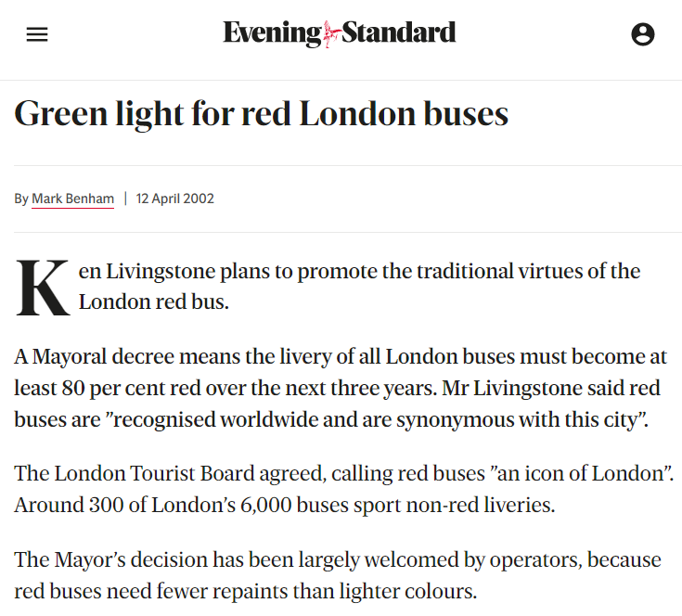Click the "By" label before the author name

point(20,199)
